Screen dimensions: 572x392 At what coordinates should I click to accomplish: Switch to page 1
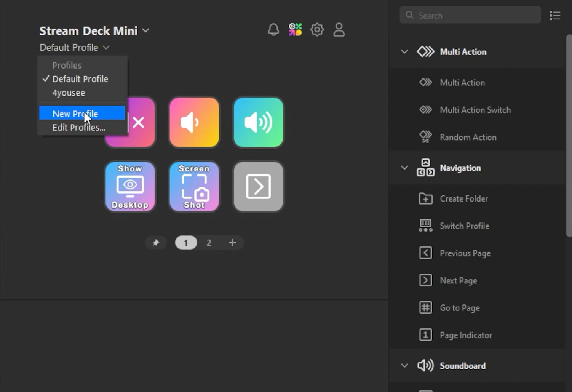(x=186, y=243)
